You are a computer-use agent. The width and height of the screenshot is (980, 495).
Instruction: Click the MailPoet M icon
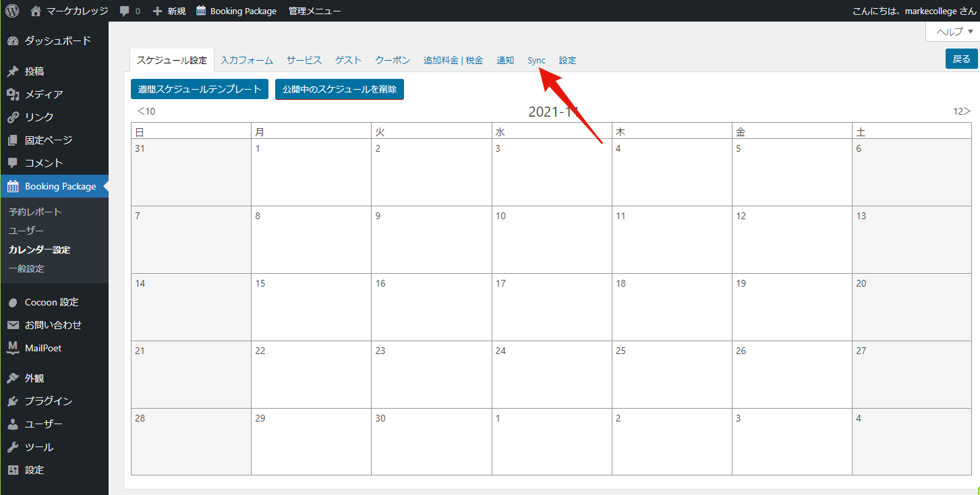(x=13, y=348)
